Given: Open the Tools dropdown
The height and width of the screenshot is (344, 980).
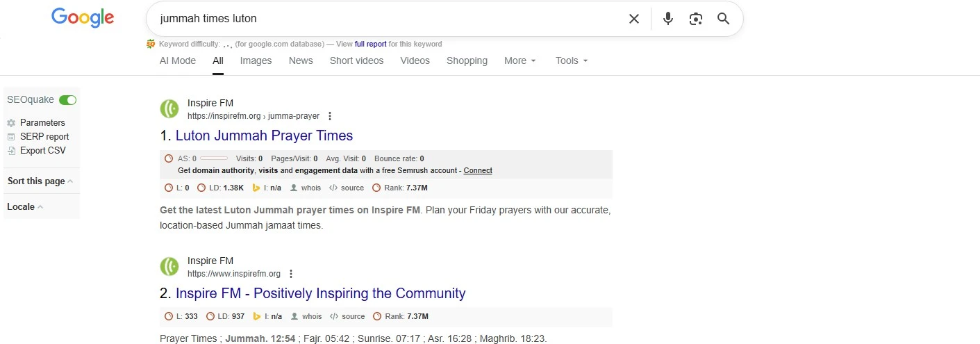Looking at the screenshot, I should 572,60.
